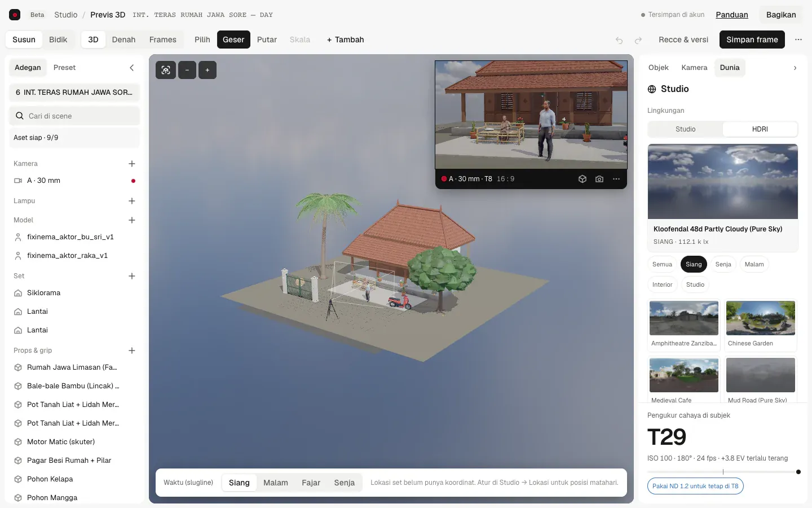
Task: Switch environment mode to HDRI
Action: pos(760,129)
